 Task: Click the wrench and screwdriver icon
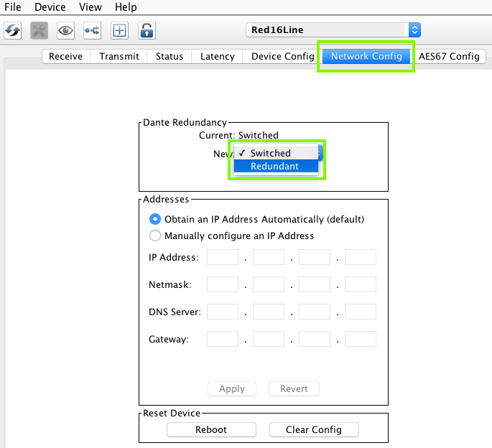click(x=40, y=30)
